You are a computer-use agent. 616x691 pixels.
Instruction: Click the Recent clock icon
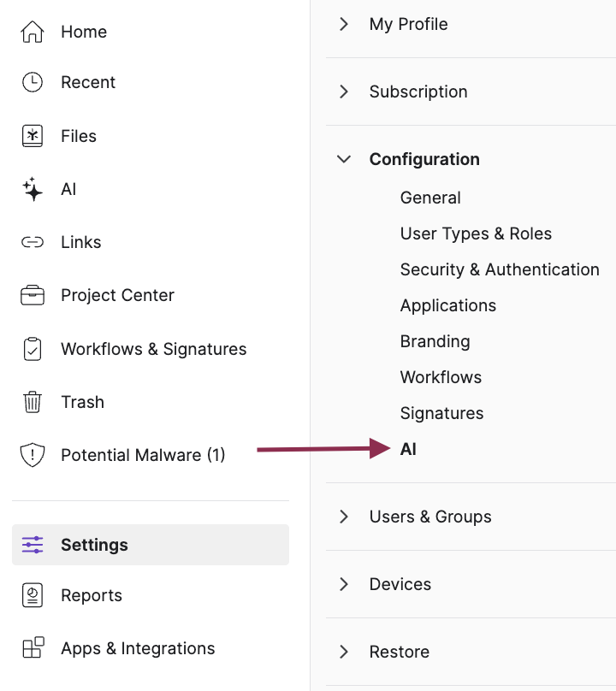point(33,82)
